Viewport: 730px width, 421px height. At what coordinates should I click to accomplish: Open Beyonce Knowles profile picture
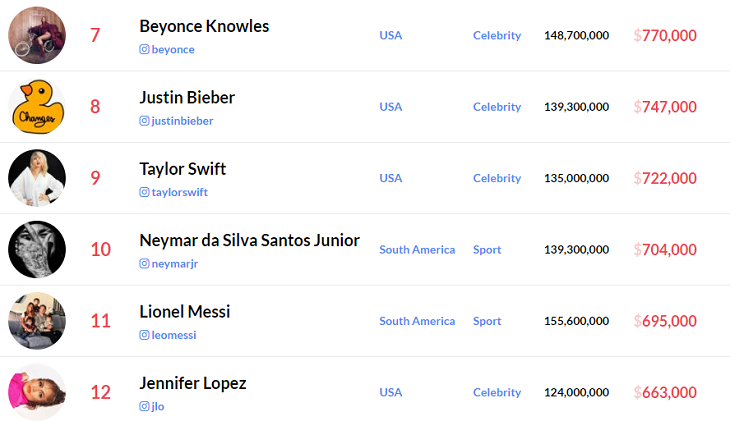[37, 35]
